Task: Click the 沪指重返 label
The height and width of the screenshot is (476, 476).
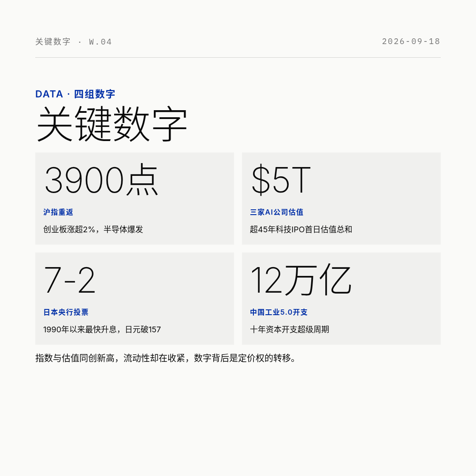Action: [58, 212]
